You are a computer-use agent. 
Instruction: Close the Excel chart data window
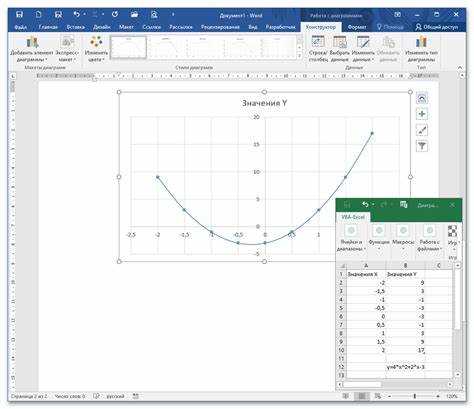(x=452, y=205)
